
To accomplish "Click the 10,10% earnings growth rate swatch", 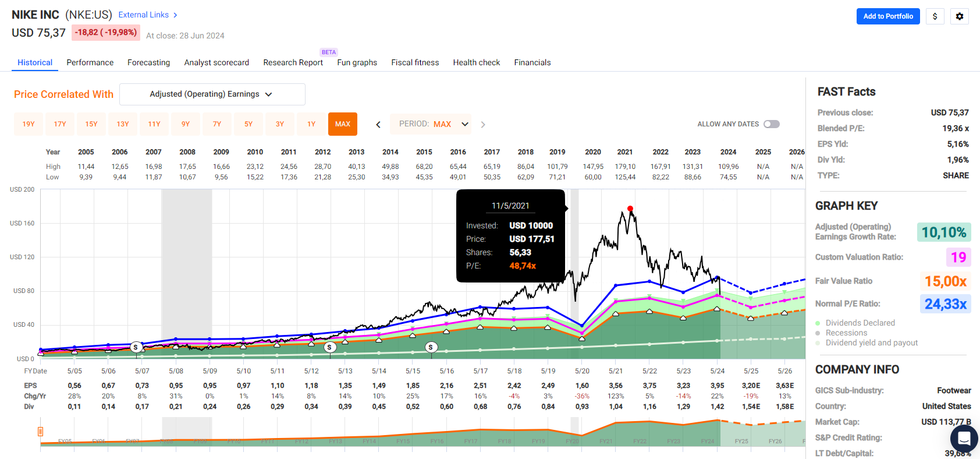I will click(x=943, y=232).
